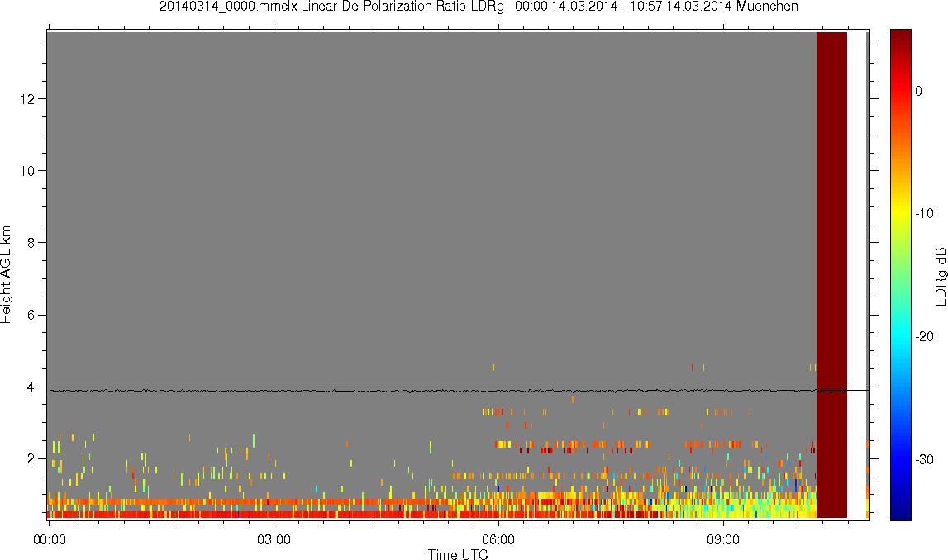Click the "Height AGL km" y-axis label
948x560 pixels.
coord(6,274)
